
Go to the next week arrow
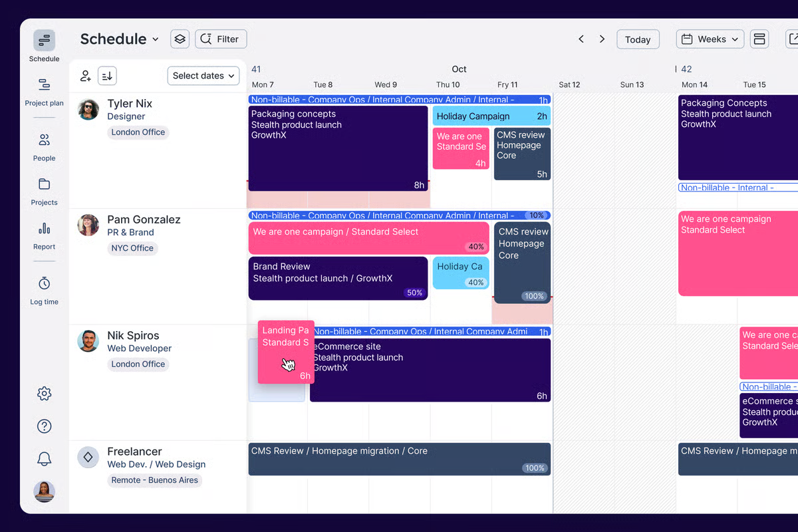click(602, 39)
